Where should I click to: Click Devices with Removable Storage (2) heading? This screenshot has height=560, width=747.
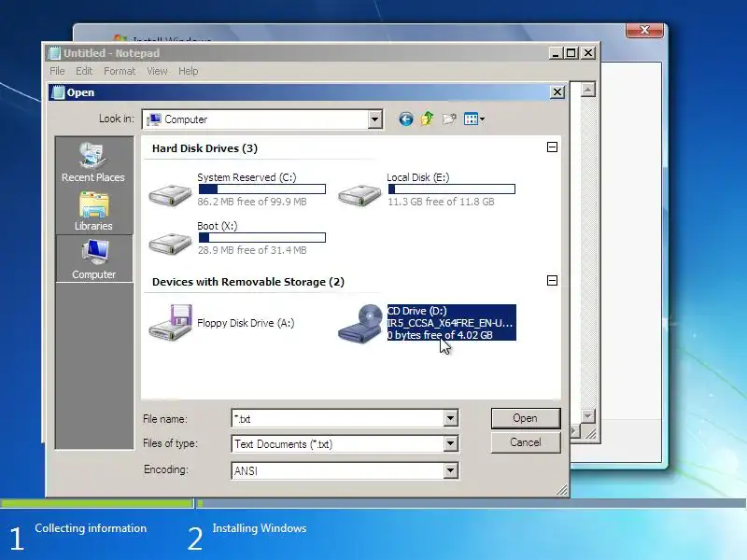tap(248, 282)
